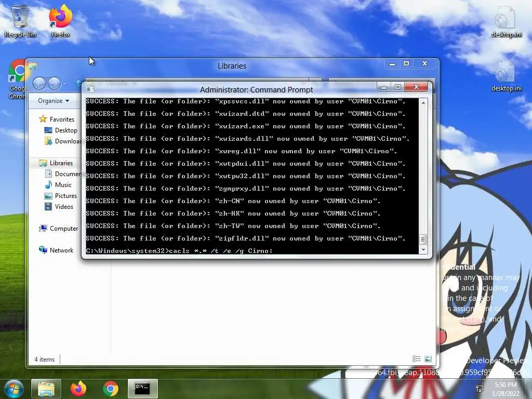Screen dimensions: 532x399
Task: Open Firefox from the taskbar
Action: point(78,389)
